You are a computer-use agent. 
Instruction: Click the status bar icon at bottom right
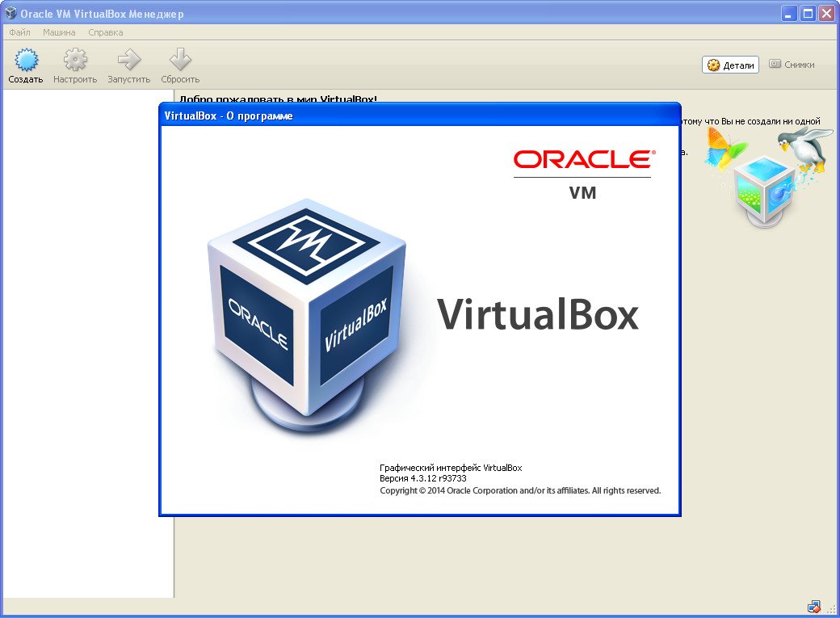[x=813, y=607]
